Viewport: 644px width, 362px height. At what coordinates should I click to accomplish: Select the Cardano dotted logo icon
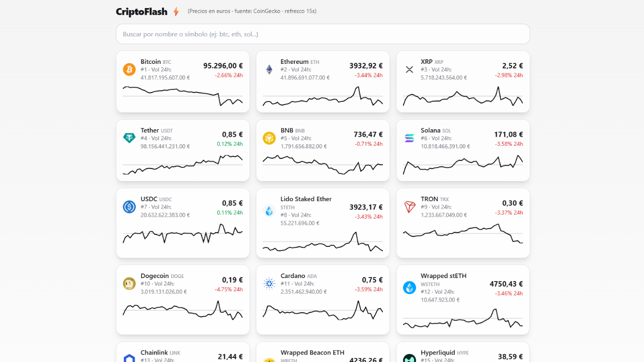pyautogui.click(x=269, y=284)
